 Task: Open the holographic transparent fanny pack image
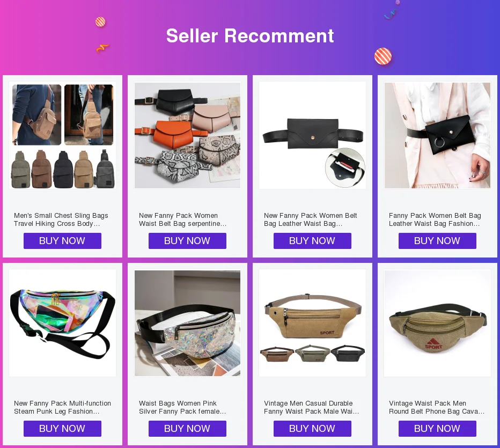62,323
